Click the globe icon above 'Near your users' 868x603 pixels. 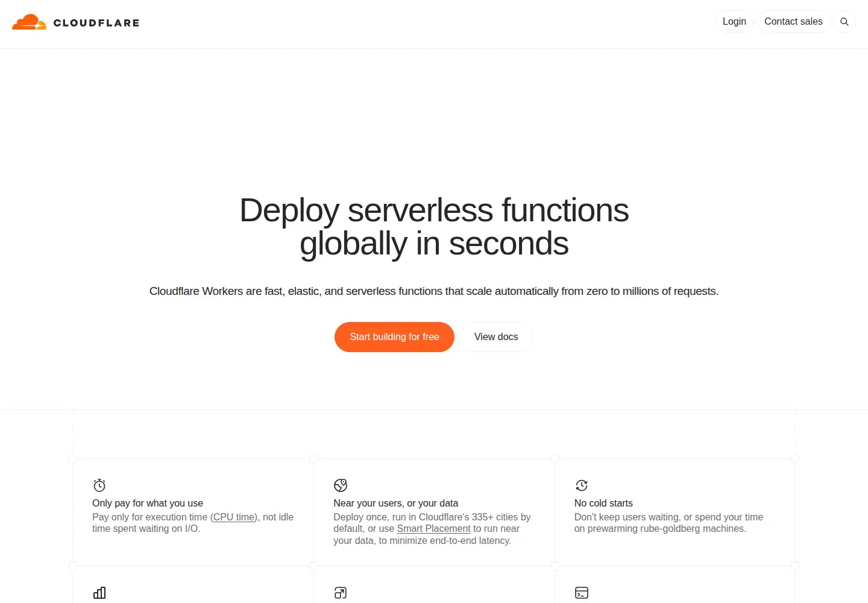[x=341, y=485]
